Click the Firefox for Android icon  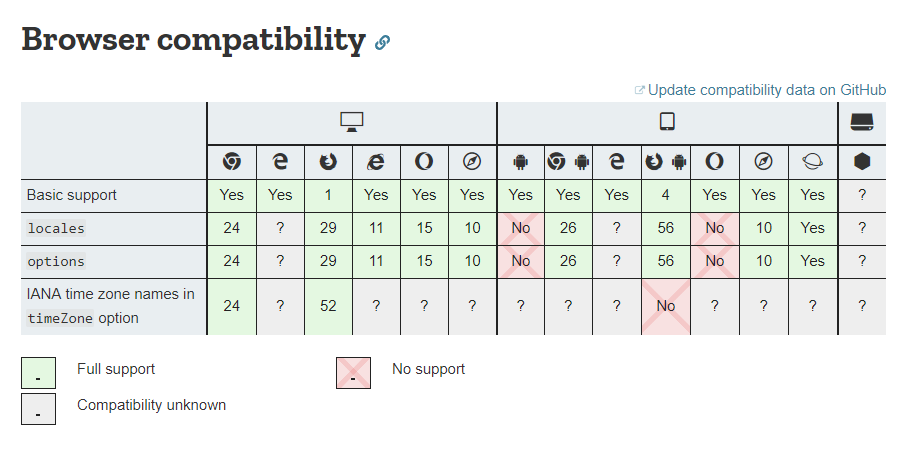pos(665,161)
